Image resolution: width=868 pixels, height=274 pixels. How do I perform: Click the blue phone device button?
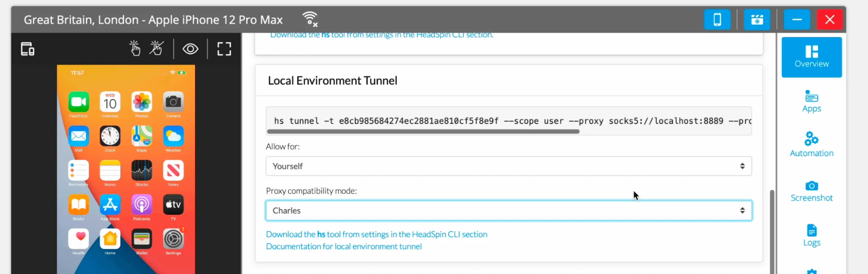pos(717,20)
